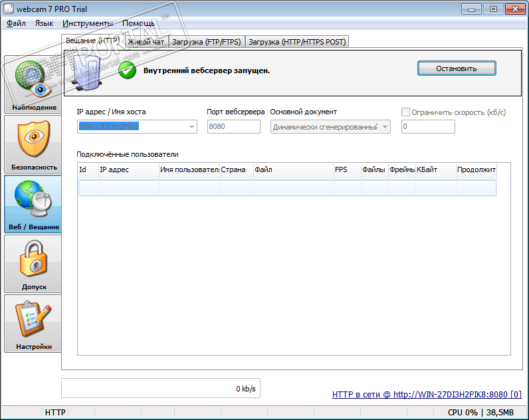
Task: Switch to the Вещание (HTTP) tab
Action: tap(93, 41)
